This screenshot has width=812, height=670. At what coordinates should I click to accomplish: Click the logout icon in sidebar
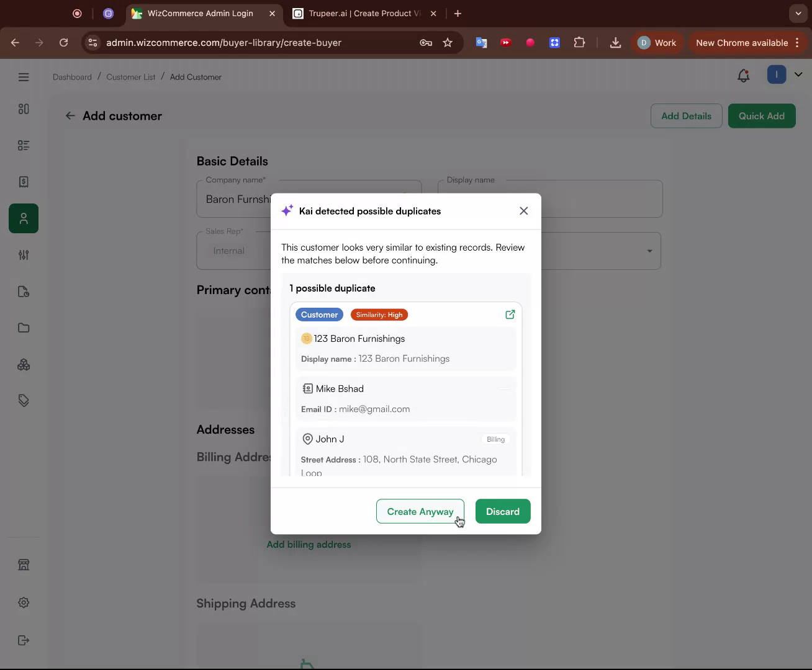tap(24, 640)
